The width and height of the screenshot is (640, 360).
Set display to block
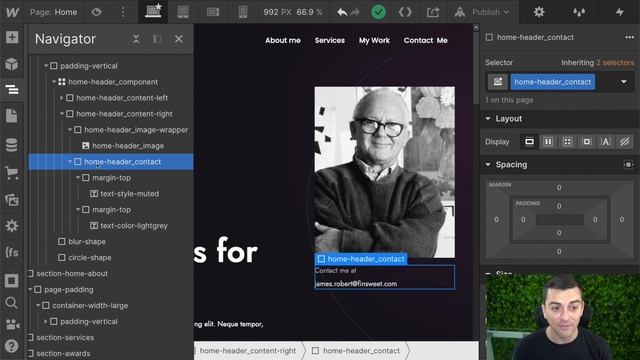click(529, 142)
